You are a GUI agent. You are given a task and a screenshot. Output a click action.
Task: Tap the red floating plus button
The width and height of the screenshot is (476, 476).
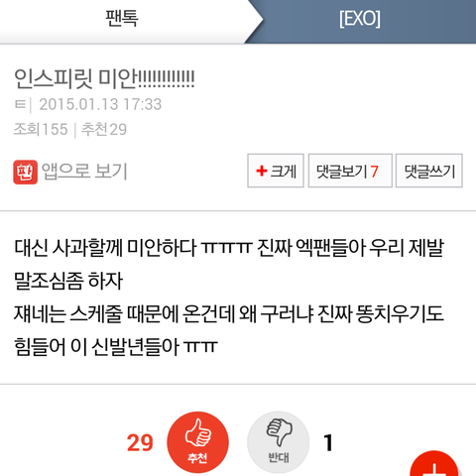tap(434, 466)
